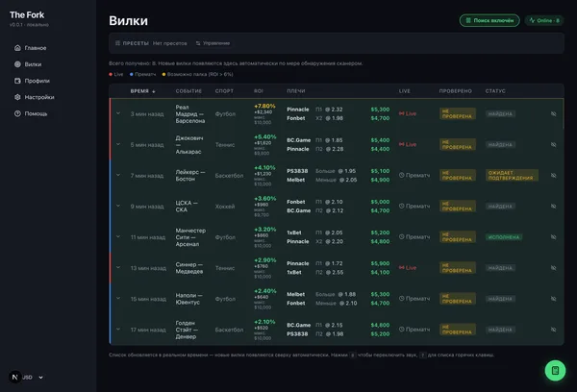Click PS3838 bookmaker in Лейкерс — Бостон row
Screen dimensions: 577x392
tap(297, 171)
